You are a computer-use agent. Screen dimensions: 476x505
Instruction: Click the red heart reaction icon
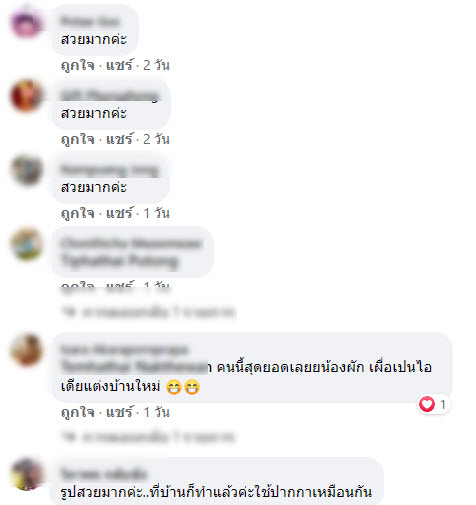coord(427,404)
